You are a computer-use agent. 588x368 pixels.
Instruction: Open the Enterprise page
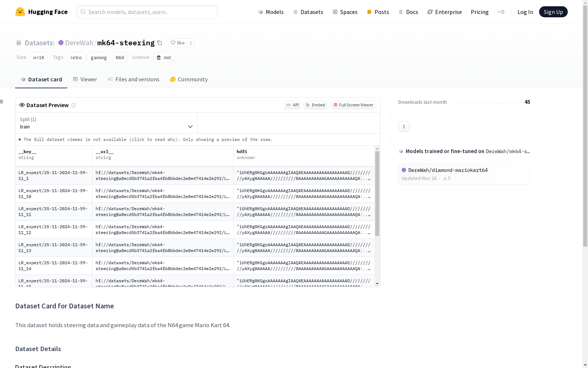[x=444, y=12]
